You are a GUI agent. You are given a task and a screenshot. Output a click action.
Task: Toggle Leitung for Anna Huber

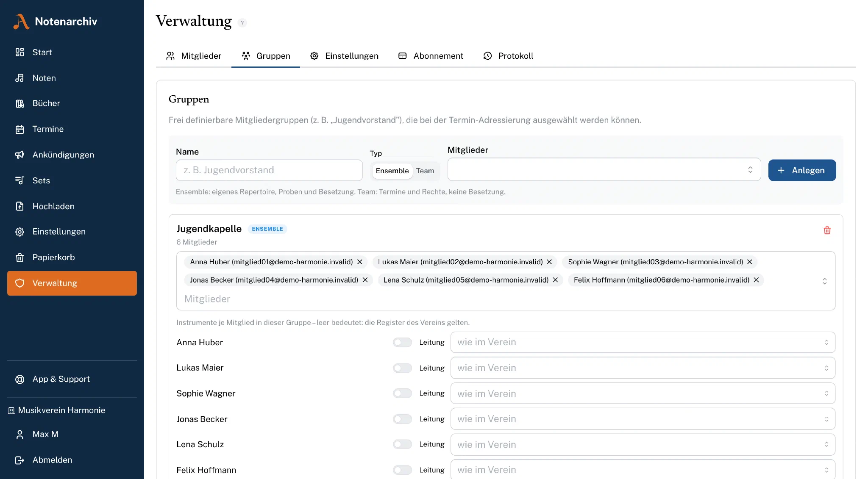coord(402,342)
